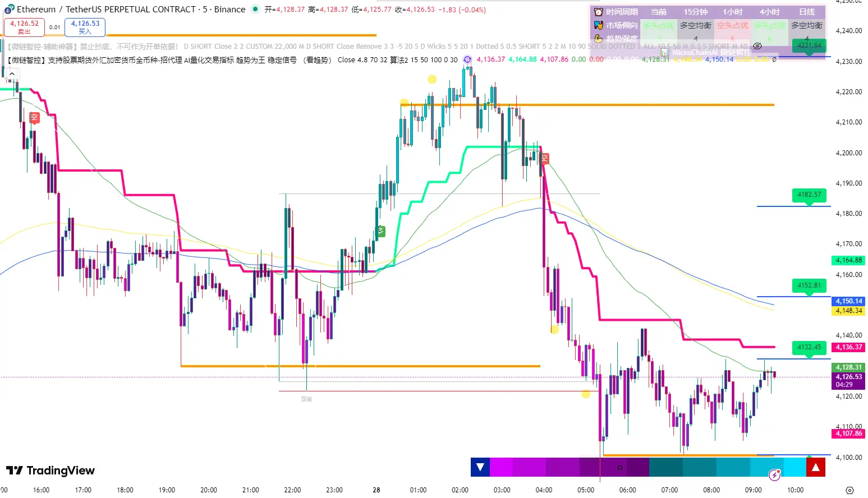Click the 4小时 column header

[769, 12]
